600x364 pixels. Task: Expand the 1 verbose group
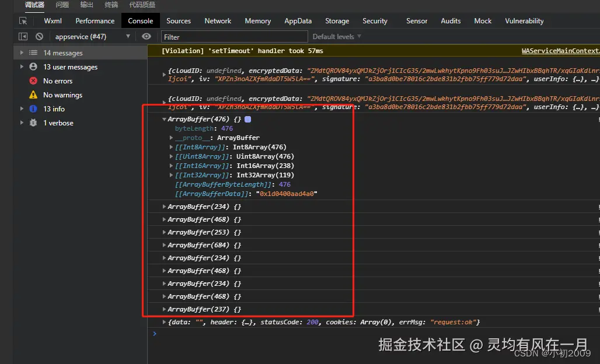22,123
